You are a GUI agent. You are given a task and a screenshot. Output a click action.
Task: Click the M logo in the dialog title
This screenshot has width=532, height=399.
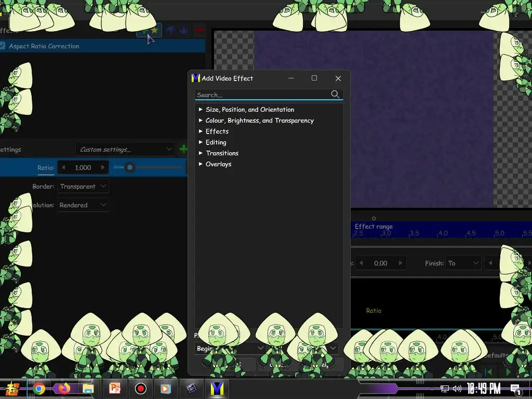click(x=195, y=78)
